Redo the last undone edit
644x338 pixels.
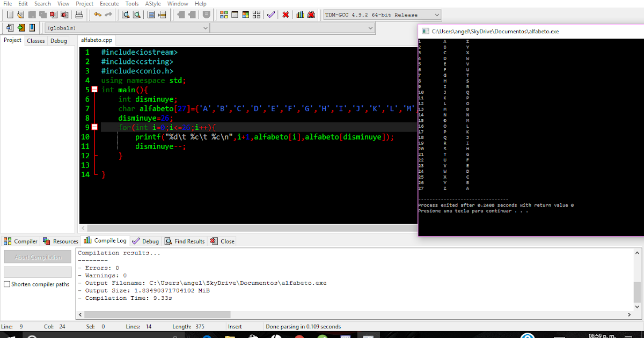[107, 14]
